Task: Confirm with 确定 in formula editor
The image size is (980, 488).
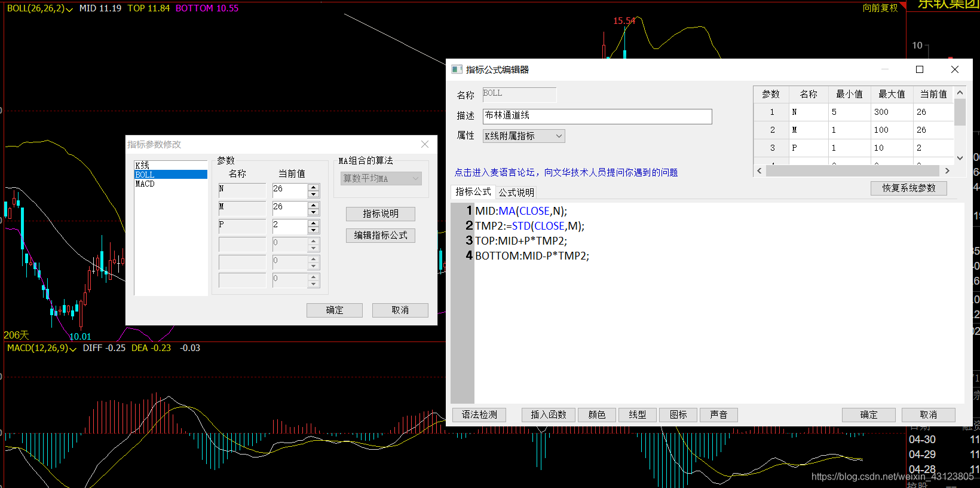Action: 869,414
